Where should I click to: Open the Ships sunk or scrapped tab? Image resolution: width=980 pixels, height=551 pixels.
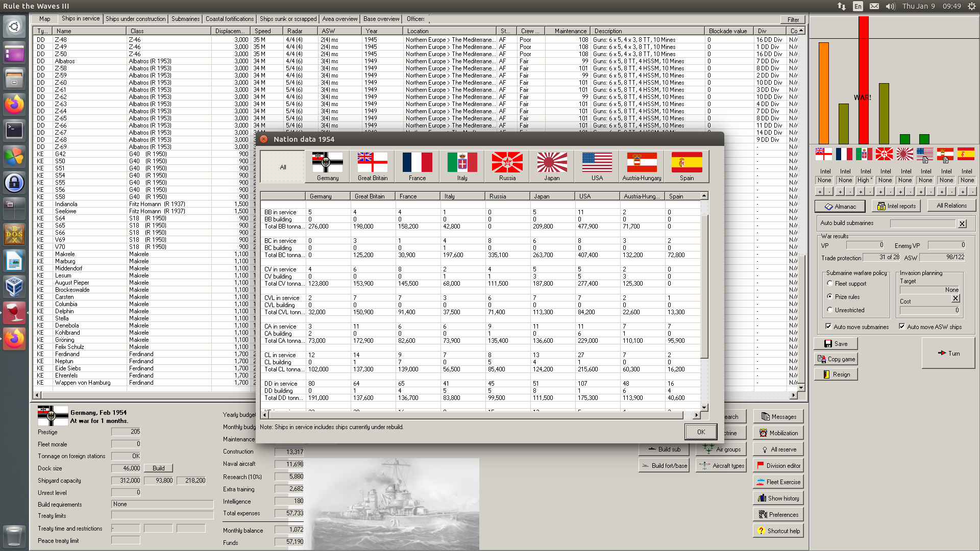(288, 19)
